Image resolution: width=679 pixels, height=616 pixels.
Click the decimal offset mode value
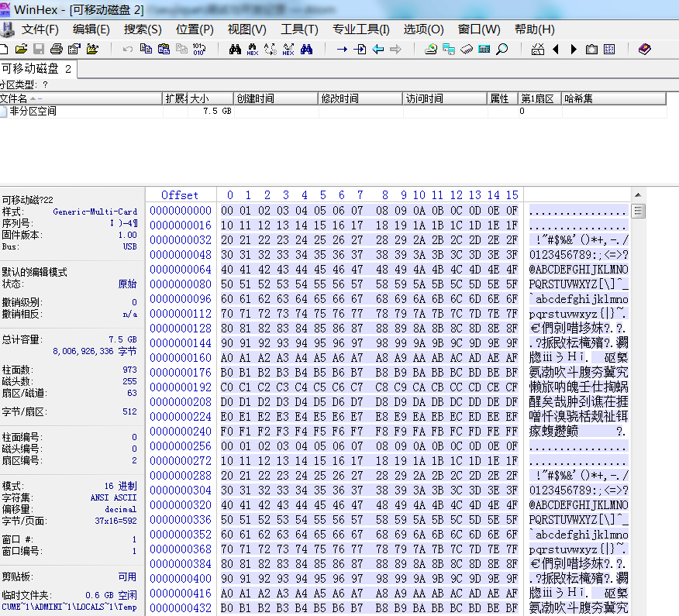(x=121, y=510)
